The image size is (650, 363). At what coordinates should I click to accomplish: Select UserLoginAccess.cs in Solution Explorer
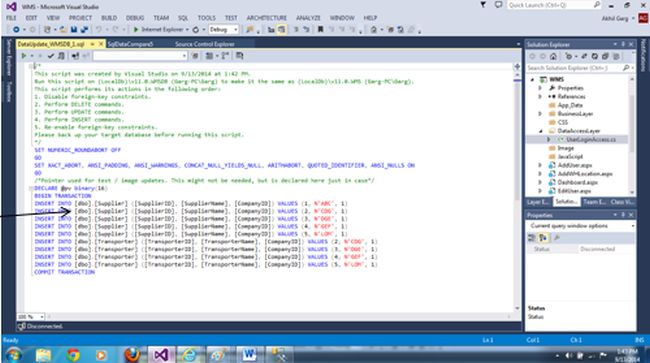[x=591, y=140]
